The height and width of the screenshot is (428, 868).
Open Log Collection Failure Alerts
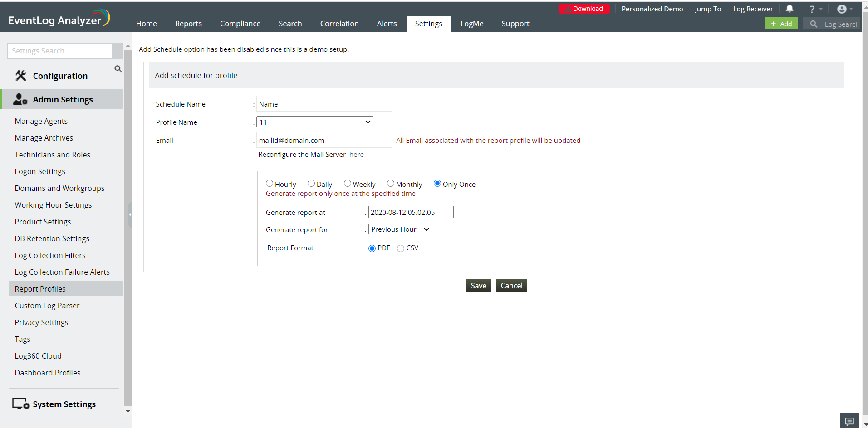[x=62, y=272]
